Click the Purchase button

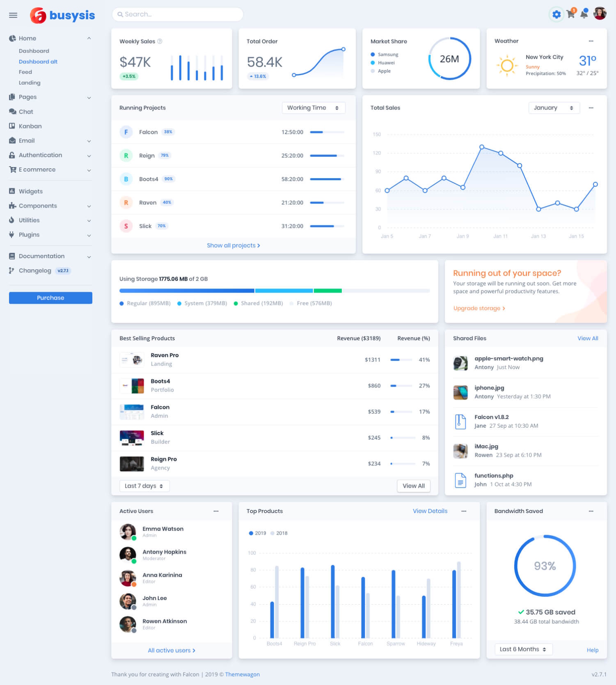(50, 298)
